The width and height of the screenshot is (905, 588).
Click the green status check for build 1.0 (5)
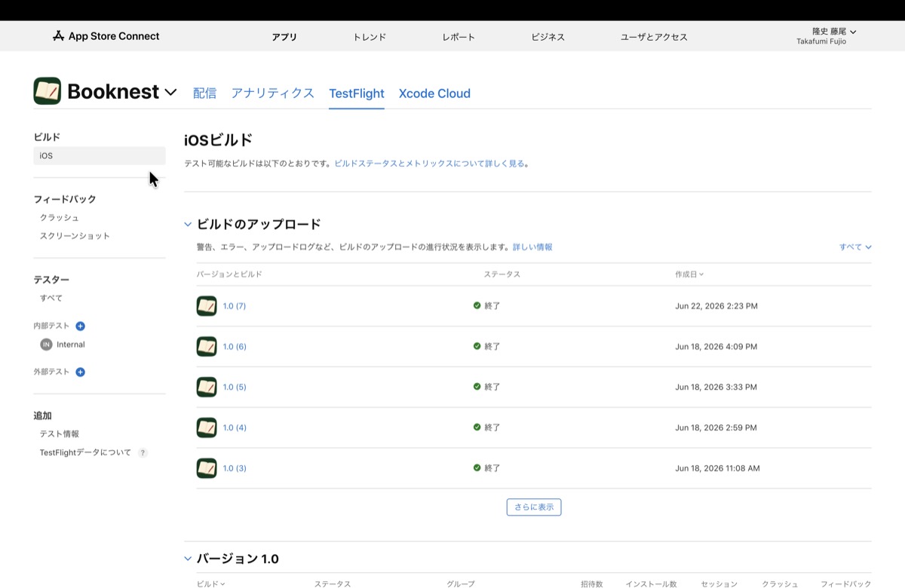click(x=477, y=387)
